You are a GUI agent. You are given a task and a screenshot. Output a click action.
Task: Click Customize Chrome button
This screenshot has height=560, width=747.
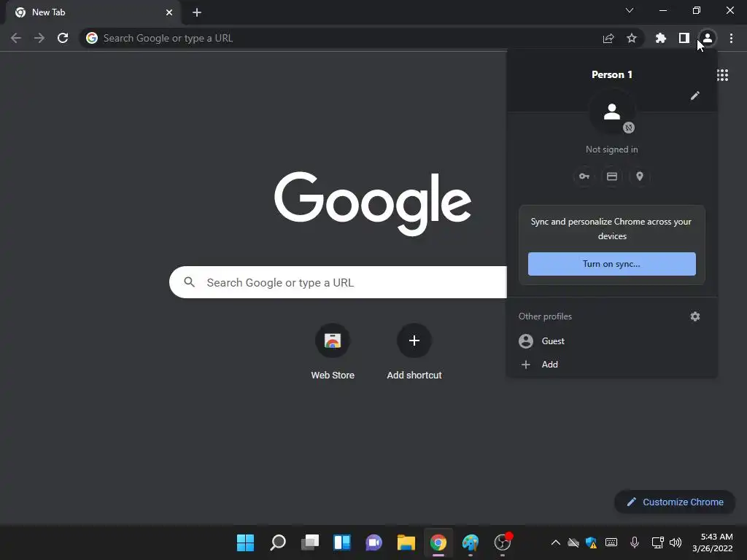coord(675,502)
